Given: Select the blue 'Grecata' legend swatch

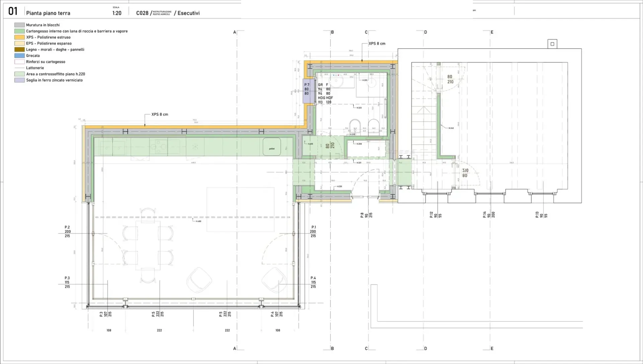Looking at the screenshot, I should pos(19,56).
